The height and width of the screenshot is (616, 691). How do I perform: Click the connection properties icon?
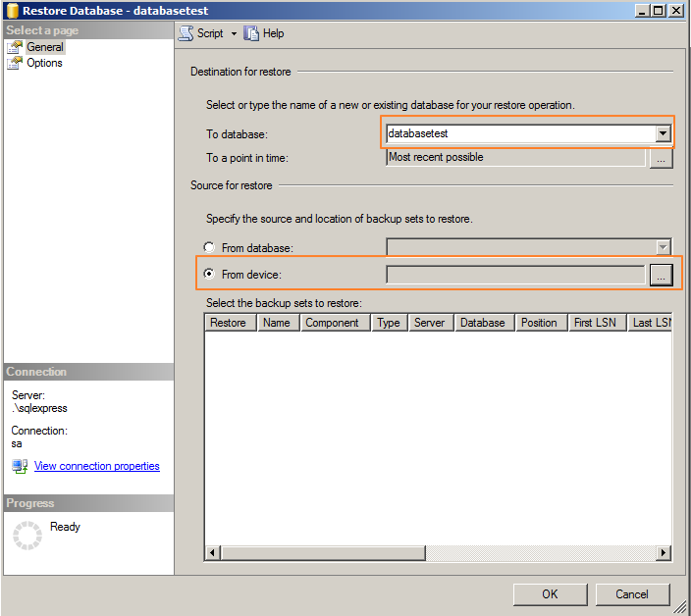(20, 467)
